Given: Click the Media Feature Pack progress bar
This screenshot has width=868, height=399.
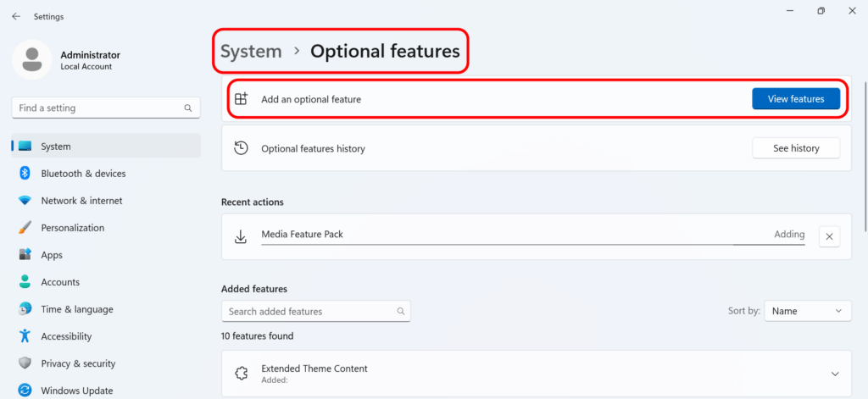Looking at the screenshot, I should (x=533, y=244).
